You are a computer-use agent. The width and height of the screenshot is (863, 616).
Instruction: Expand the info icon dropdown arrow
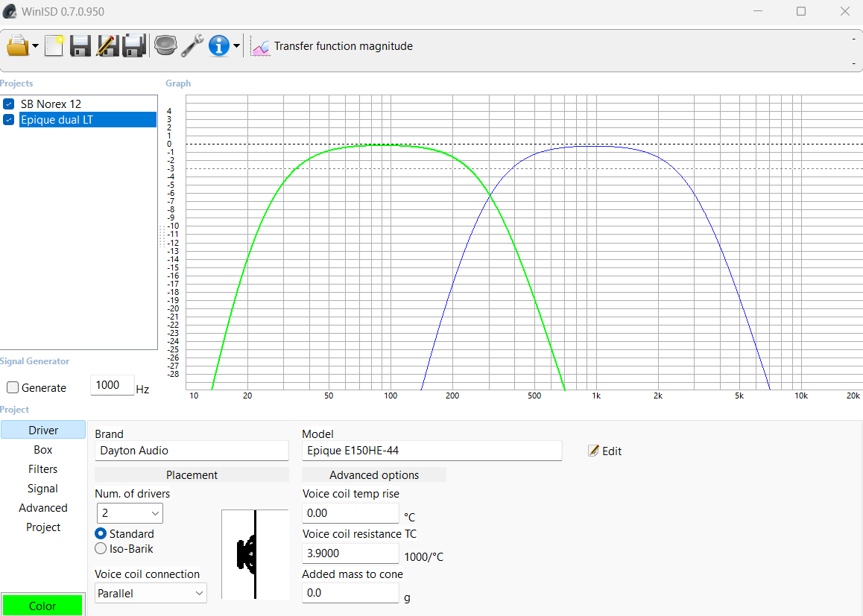click(x=237, y=46)
